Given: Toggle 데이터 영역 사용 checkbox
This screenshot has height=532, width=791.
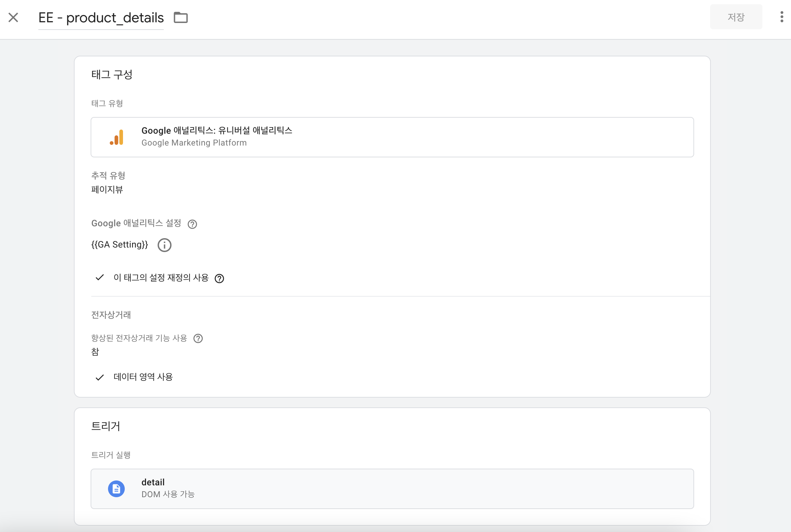Looking at the screenshot, I should [x=100, y=377].
